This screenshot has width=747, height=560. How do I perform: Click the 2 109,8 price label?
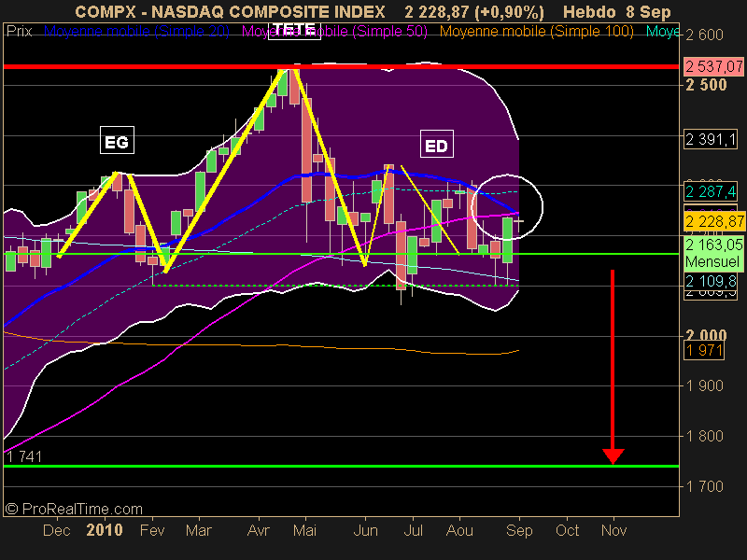click(711, 281)
